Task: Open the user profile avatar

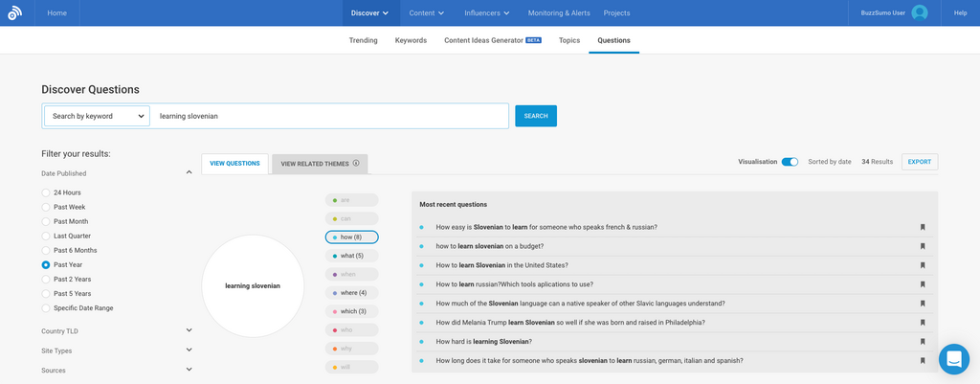Action: [x=919, y=12]
